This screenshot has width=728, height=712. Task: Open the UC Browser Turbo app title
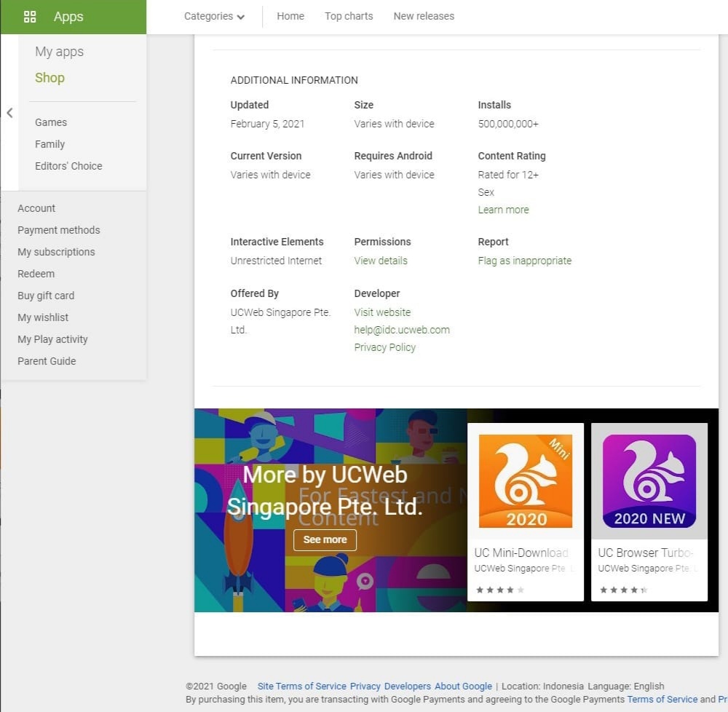[x=645, y=553]
